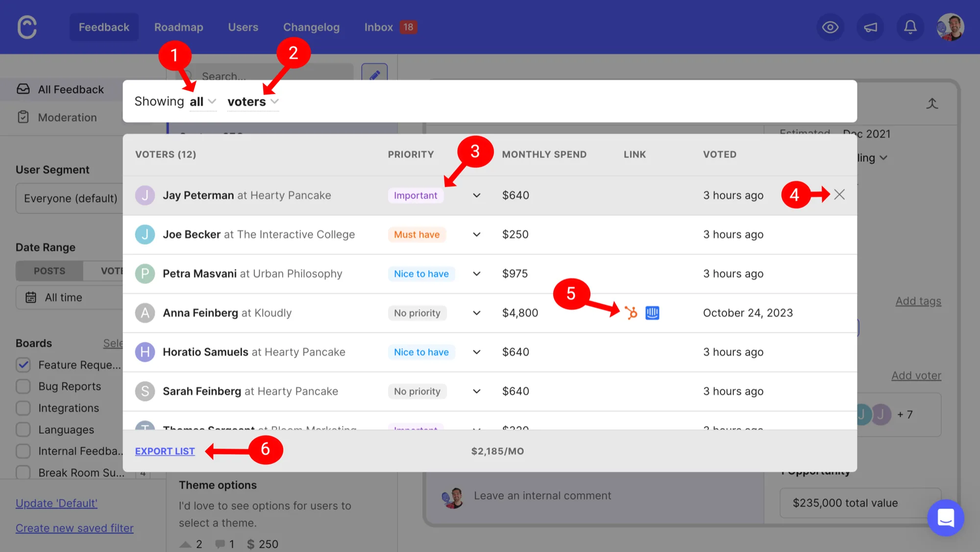Open the notifications bell
The height and width of the screenshot is (552, 980).
(910, 27)
